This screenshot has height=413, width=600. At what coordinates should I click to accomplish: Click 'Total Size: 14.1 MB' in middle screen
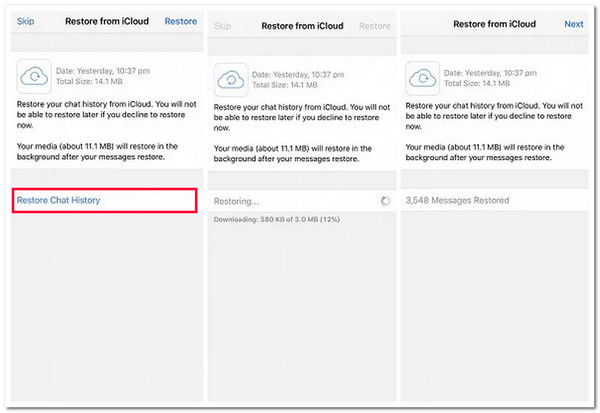285,85
